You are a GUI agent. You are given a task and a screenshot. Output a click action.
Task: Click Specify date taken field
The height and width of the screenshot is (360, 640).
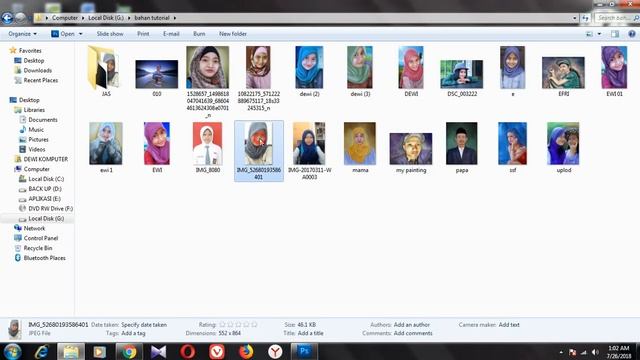144,325
